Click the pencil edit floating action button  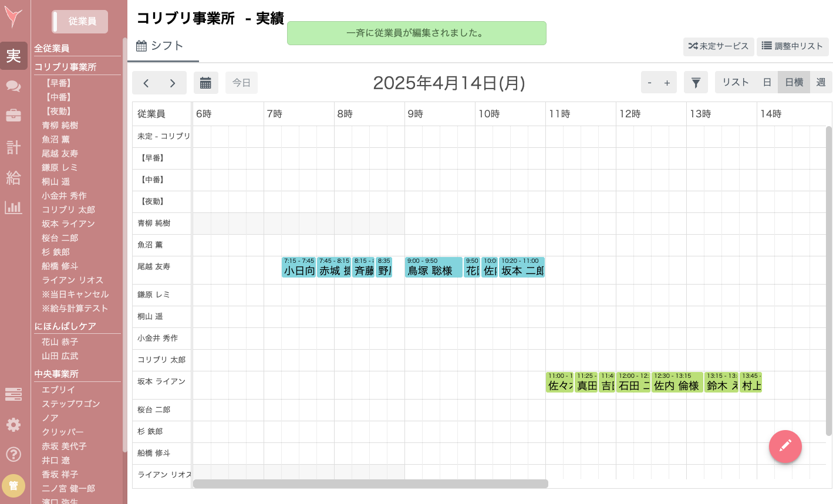pyautogui.click(x=785, y=447)
